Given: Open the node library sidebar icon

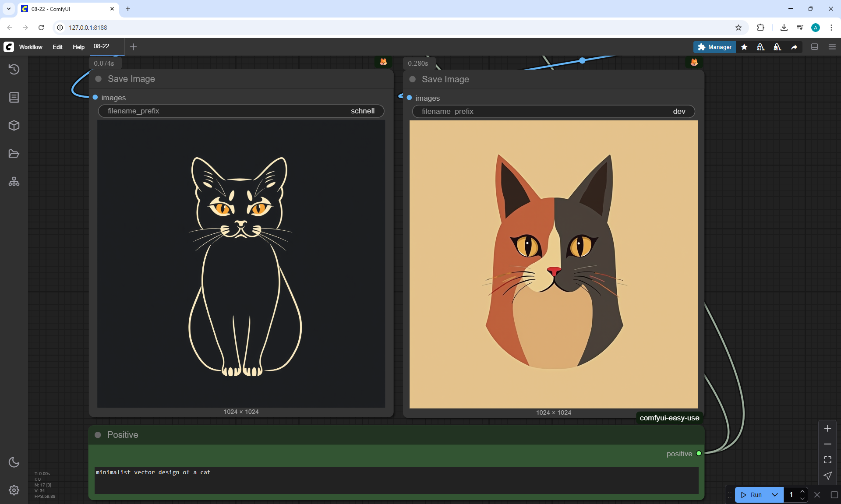Looking at the screenshot, I should (x=14, y=97).
